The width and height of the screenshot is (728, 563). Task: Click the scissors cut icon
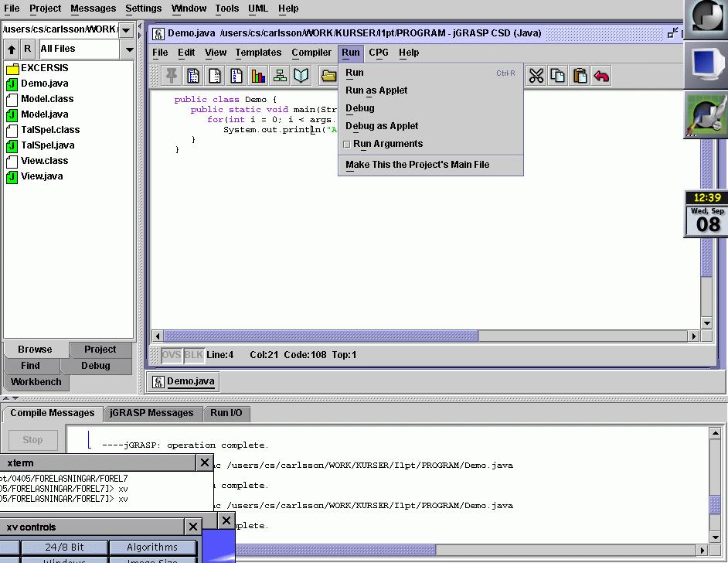click(536, 76)
